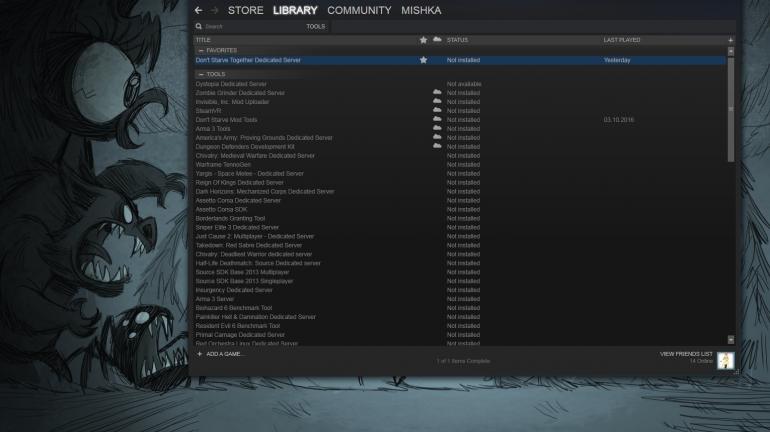Sort by favorites star column header
This screenshot has height=432, width=770.
pos(423,40)
